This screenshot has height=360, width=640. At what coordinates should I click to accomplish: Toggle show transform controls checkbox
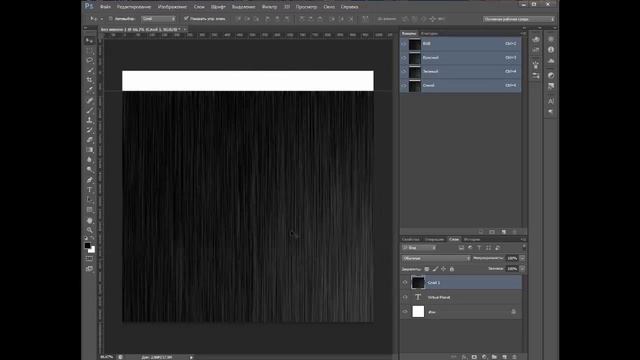186,19
